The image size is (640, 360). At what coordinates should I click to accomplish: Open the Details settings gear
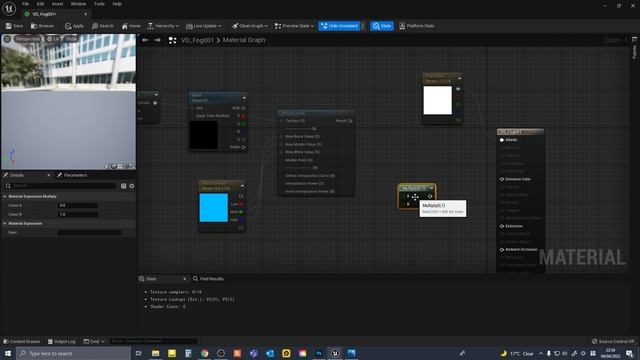131,186
